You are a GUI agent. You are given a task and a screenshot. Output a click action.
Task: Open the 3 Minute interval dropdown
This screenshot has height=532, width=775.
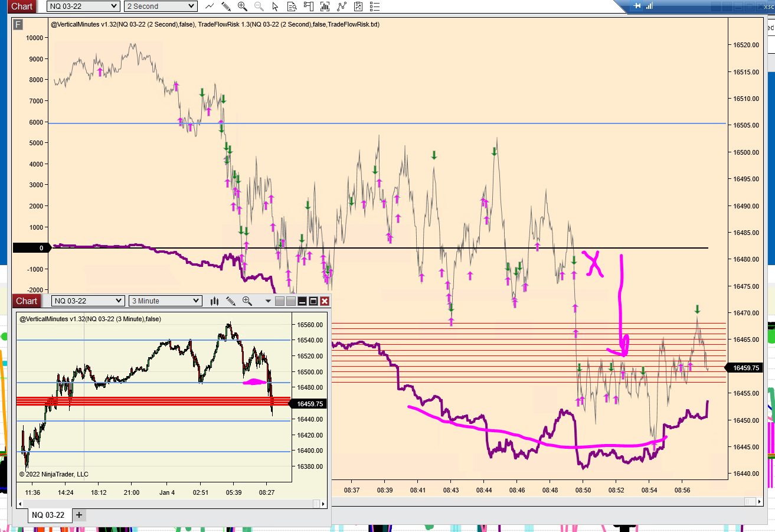[x=165, y=301]
